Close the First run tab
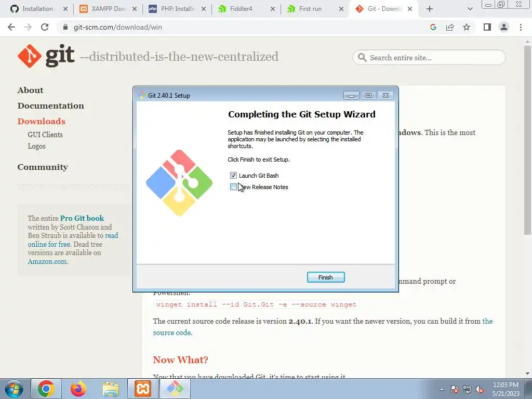This screenshot has height=399, width=532. (x=341, y=9)
